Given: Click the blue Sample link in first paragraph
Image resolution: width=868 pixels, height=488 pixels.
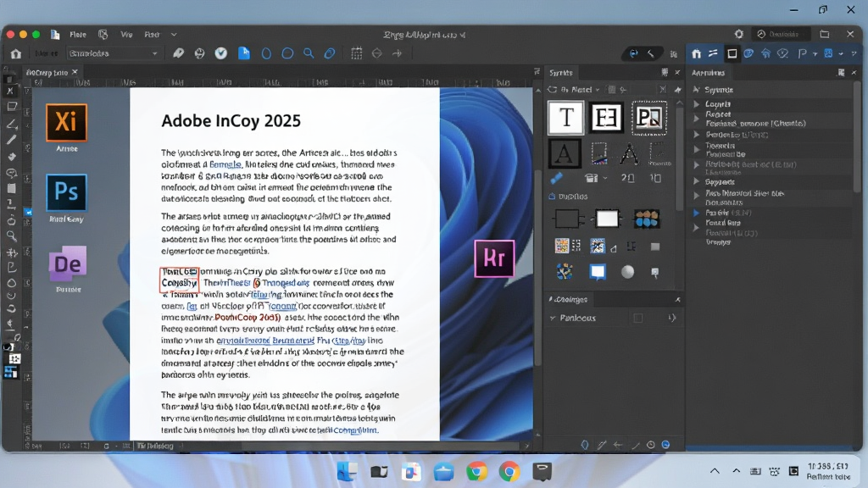Looking at the screenshot, I should click(x=225, y=164).
